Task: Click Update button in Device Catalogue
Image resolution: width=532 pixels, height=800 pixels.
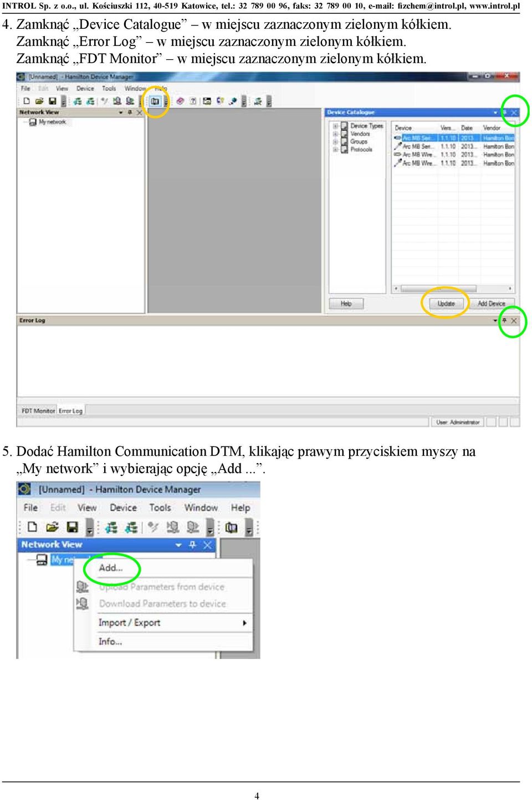Action: pos(446,304)
